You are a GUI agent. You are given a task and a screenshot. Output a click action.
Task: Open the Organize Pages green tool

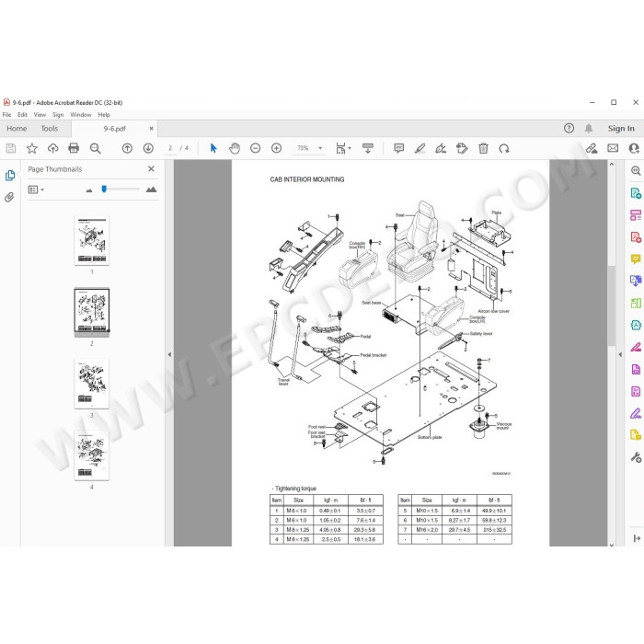pos(636,303)
